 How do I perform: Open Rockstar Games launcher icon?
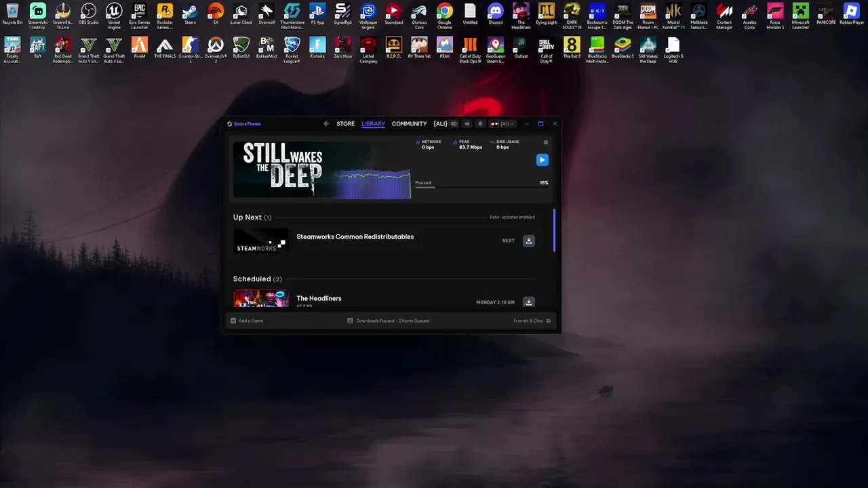(165, 15)
